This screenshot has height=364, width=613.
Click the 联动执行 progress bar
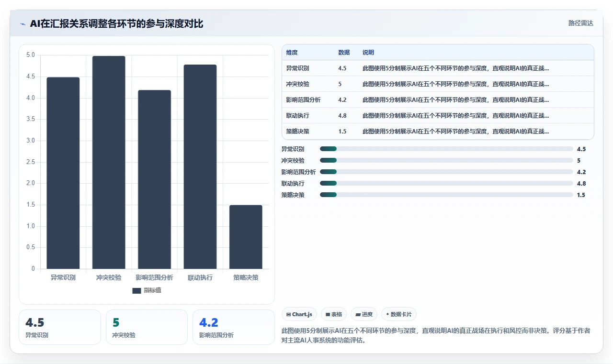(446, 183)
